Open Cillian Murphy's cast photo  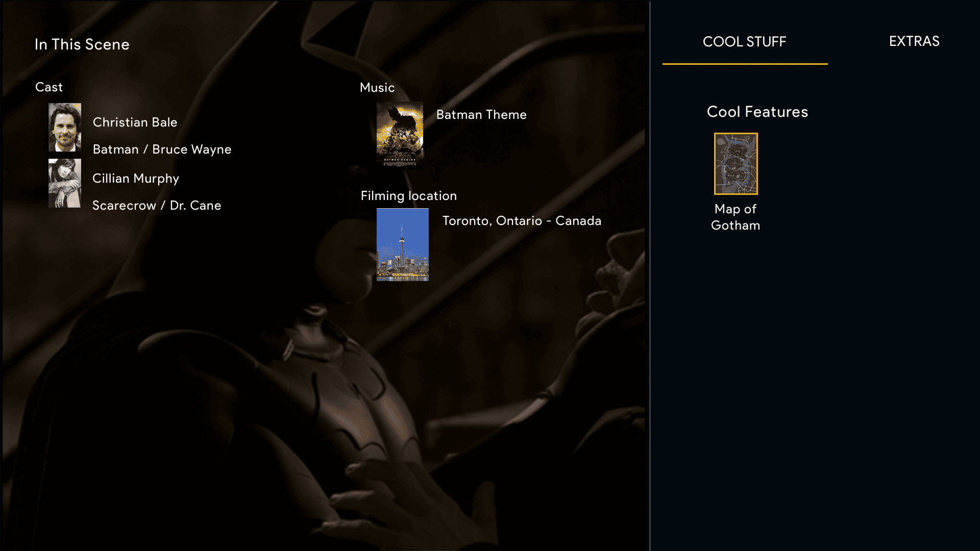pyautogui.click(x=65, y=183)
